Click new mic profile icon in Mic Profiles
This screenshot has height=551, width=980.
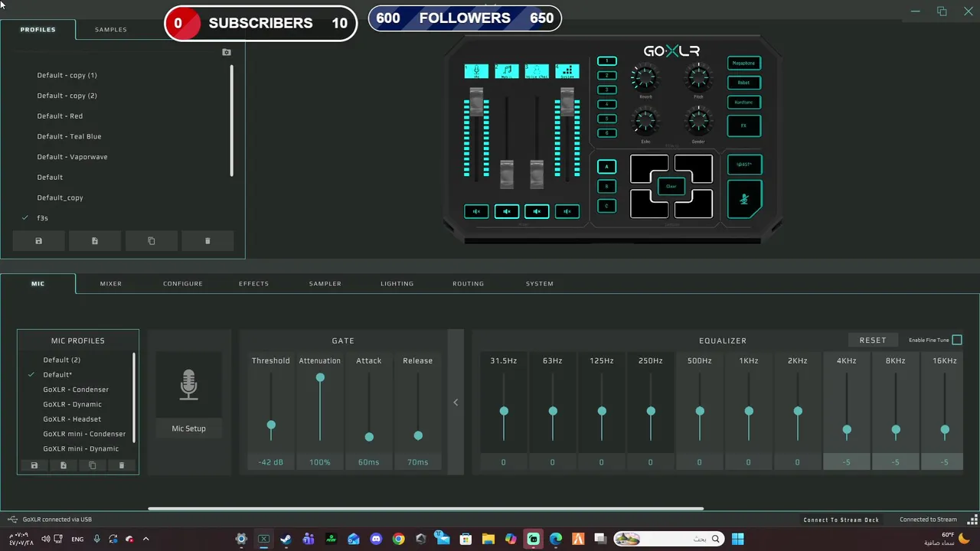pos(64,465)
